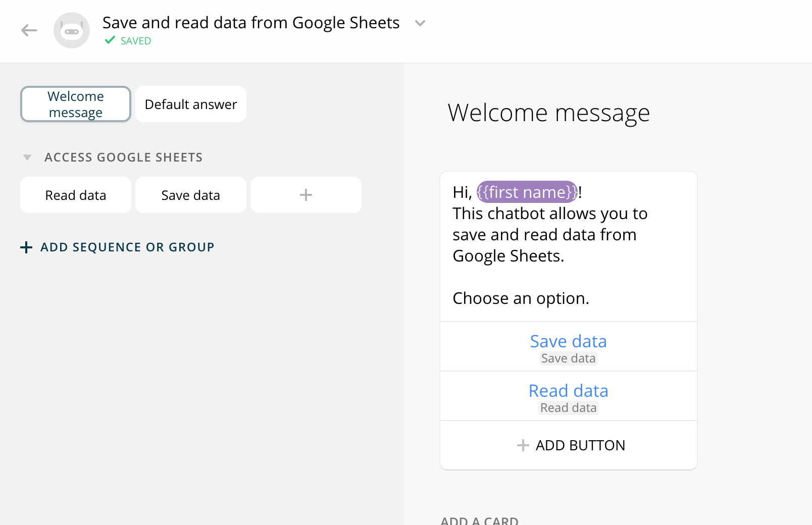The height and width of the screenshot is (525, 812).
Task: Click Add Sequence or Group
Action: click(x=127, y=247)
